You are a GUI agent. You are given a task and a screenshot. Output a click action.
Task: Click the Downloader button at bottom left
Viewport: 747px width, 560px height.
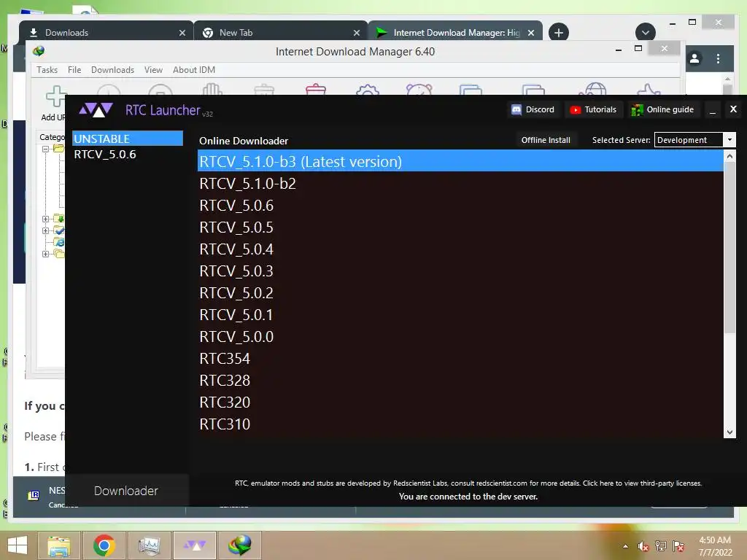[x=127, y=491]
